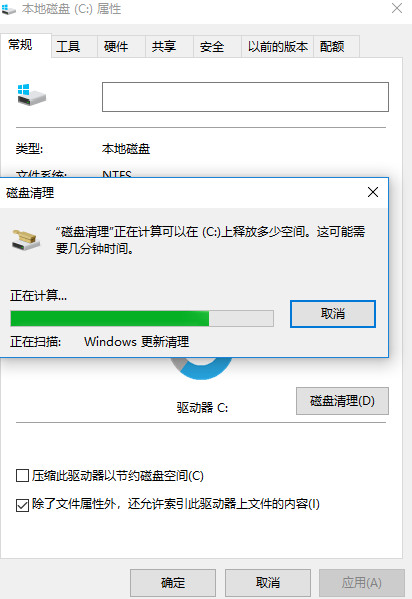Select the 共享 tab
The width and height of the screenshot is (412, 599).
(164, 47)
